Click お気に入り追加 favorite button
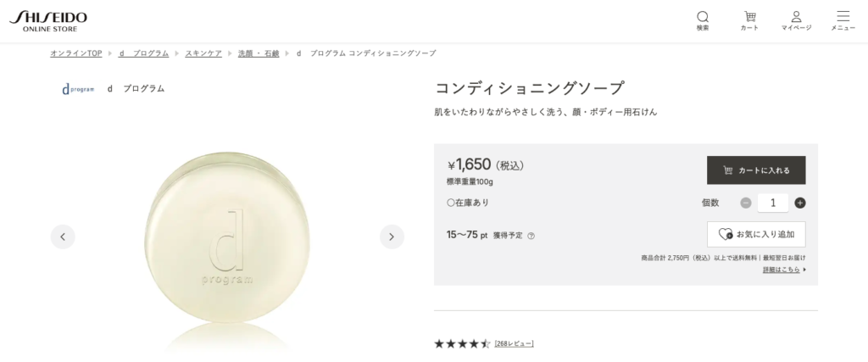Image resolution: width=868 pixels, height=362 pixels. [x=756, y=234]
